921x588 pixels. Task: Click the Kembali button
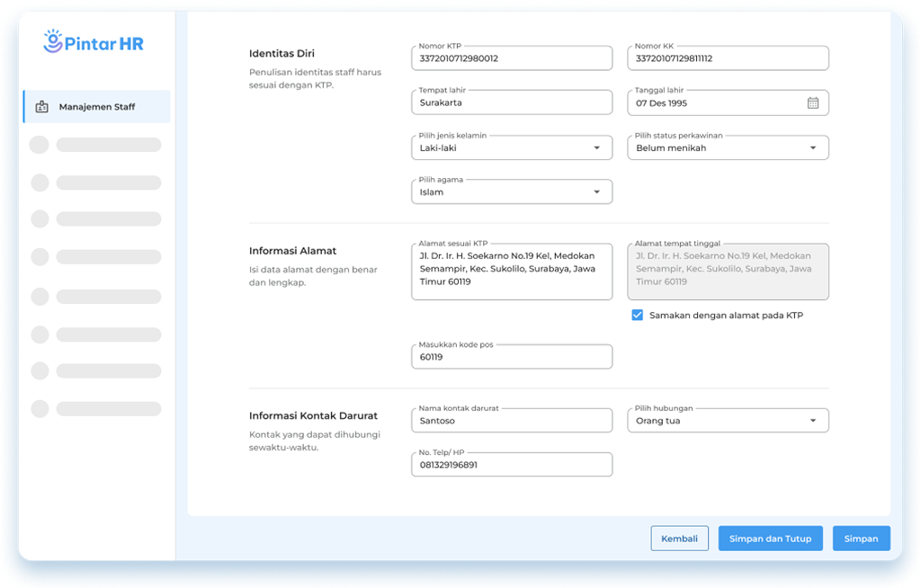(679, 539)
